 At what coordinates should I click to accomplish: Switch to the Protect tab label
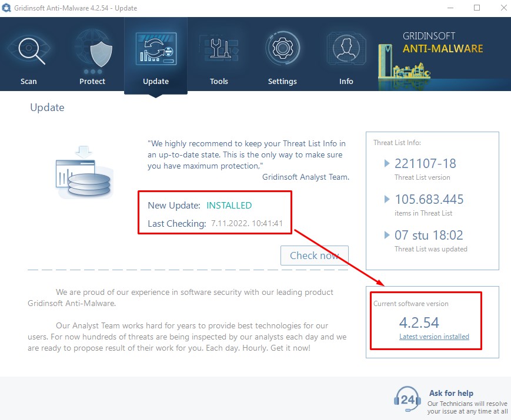click(92, 82)
